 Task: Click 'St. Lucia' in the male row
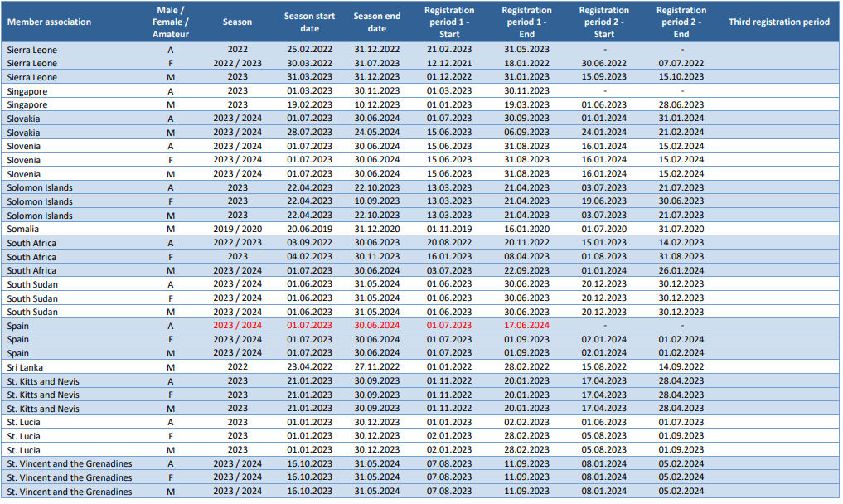pos(24,450)
